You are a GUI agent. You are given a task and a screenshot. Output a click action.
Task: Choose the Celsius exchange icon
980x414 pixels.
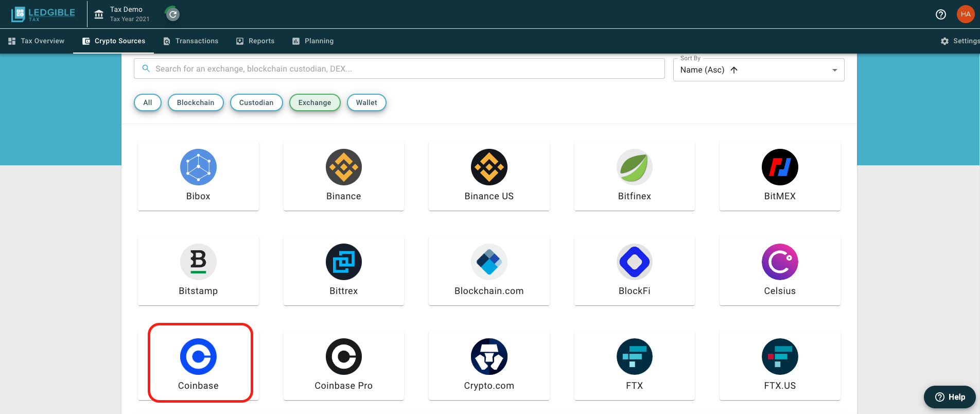(x=780, y=262)
